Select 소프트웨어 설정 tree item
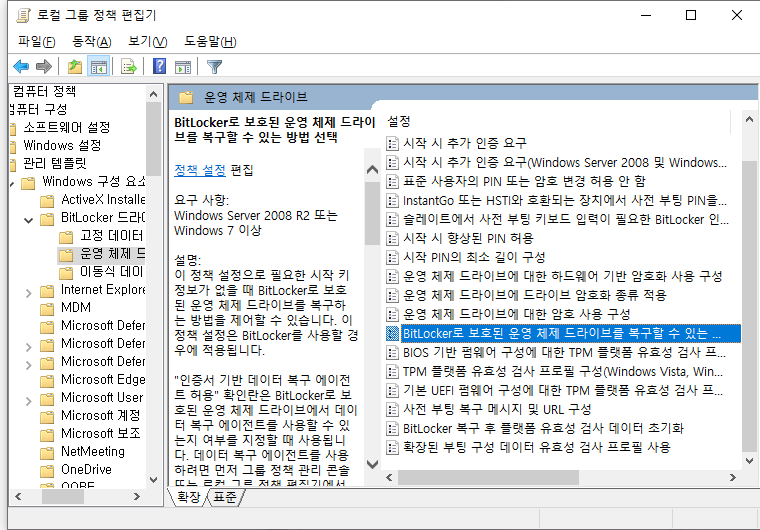 pos(66,128)
